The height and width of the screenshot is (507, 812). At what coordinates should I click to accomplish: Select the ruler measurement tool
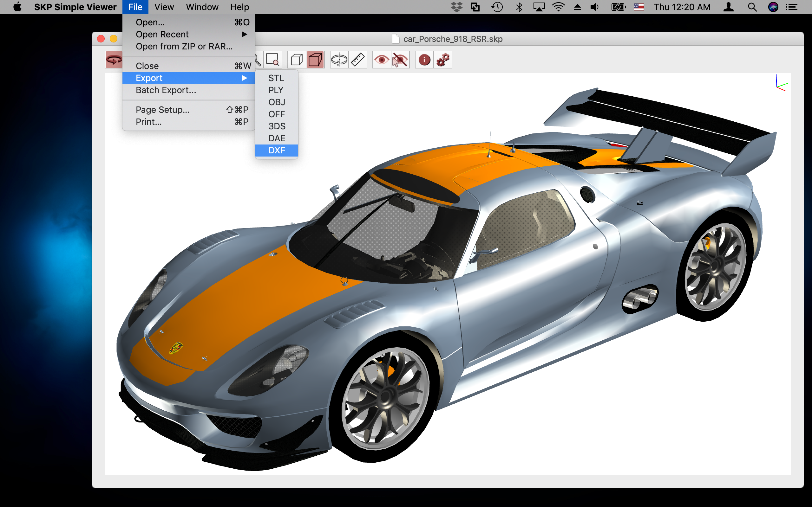[358, 60]
